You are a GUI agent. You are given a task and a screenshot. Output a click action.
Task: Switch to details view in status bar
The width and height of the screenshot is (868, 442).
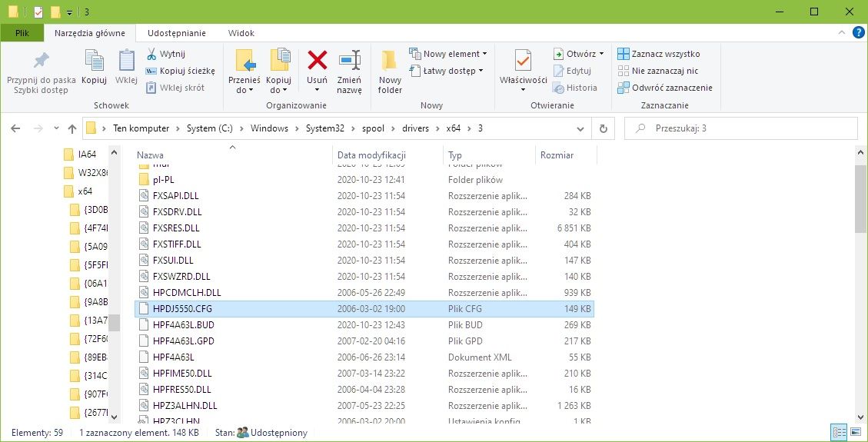tap(840, 432)
